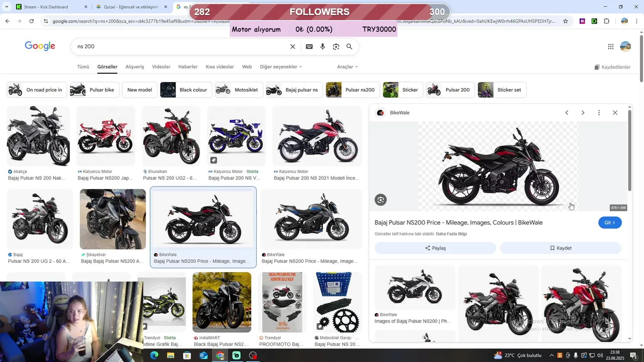Search inside image with the preview's Lens button
Viewport: 644px width, 362px height.
tap(380, 200)
